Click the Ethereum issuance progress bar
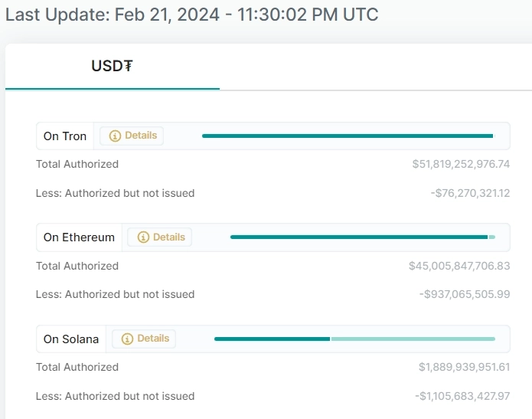 [x=358, y=237]
